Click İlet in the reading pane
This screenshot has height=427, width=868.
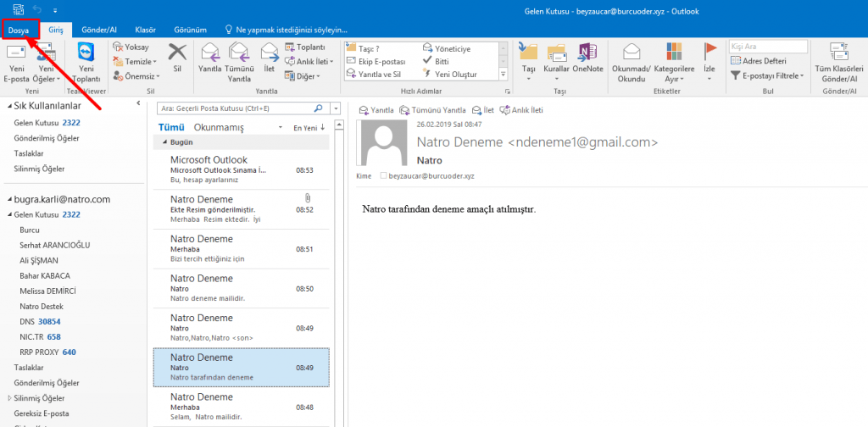coord(482,110)
